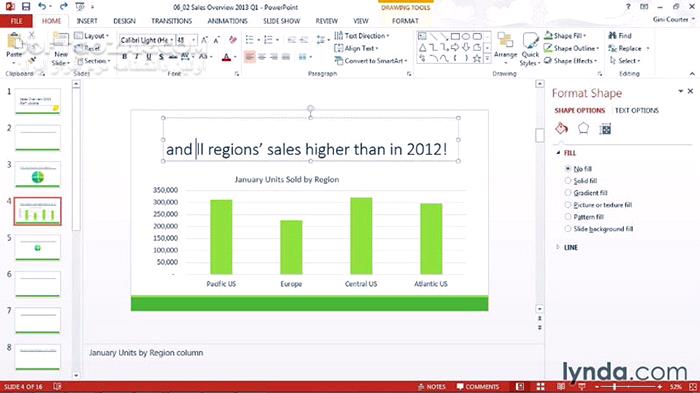Open Effects options in Format Shape
The image size is (700, 393).
583,129
